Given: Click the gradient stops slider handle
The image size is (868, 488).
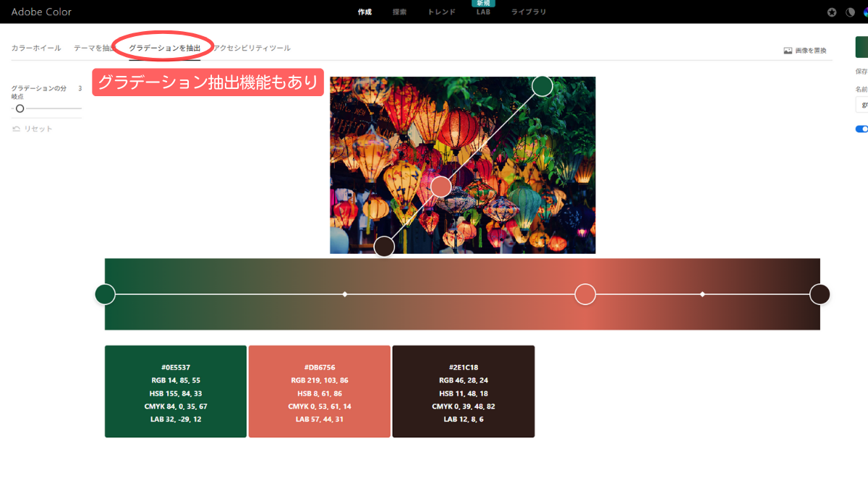Looking at the screenshot, I should pos(20,108).
